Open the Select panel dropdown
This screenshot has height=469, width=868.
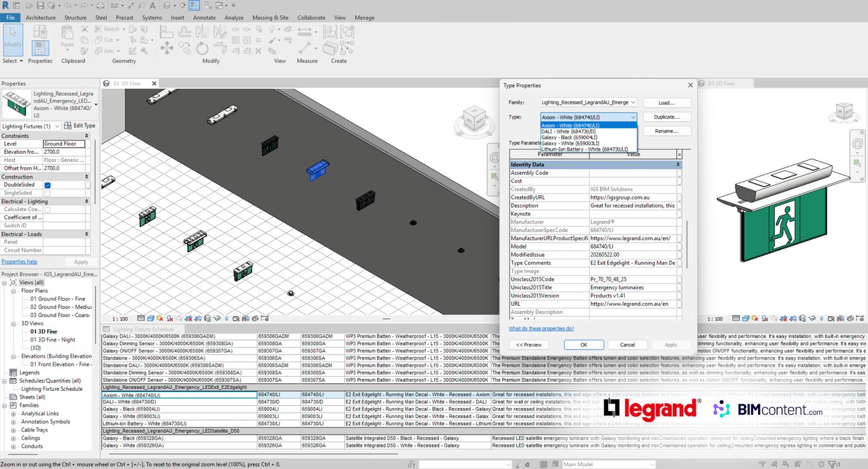(x=13, y=61)
